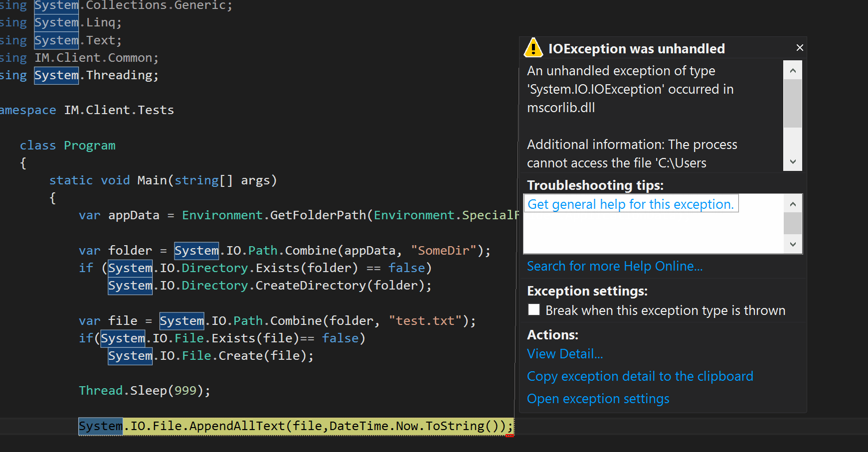
Task: Click 'System.IO.File.Create(file);' code line
Action: (x=211, y=356)
